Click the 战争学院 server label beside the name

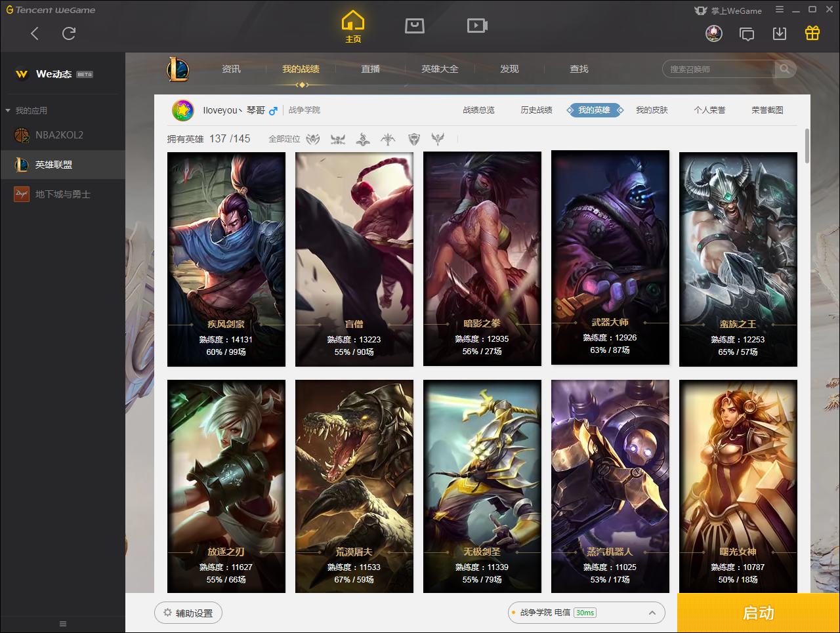coord(304,110)
